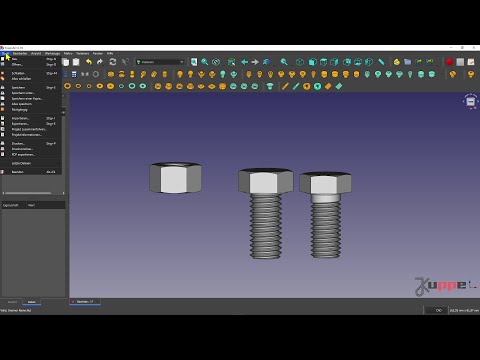The width and height of the screenshot is (480, 360).
Task: Click the measure distance ruler icon
Action: [381, 62]
